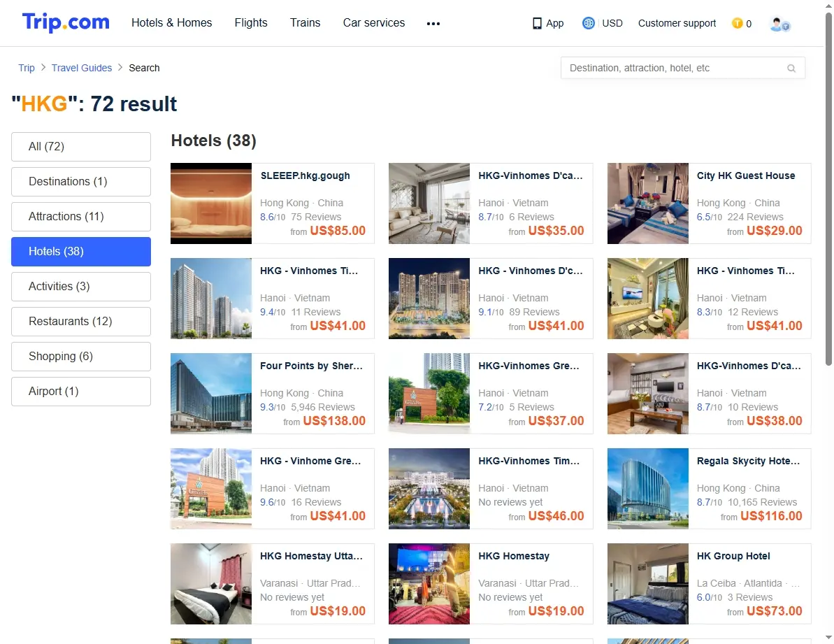Click 10,165 Reviews text
The image size is (834, 644).
pos(762,503)
